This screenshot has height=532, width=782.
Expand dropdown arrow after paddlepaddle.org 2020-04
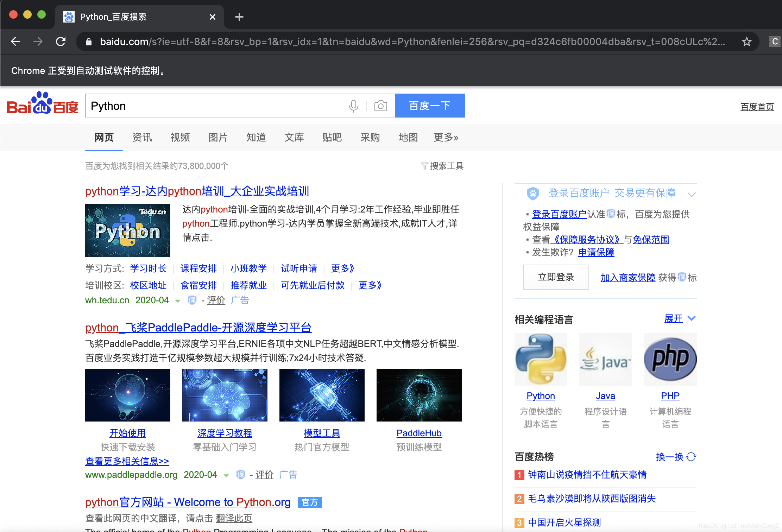[226, 475]
